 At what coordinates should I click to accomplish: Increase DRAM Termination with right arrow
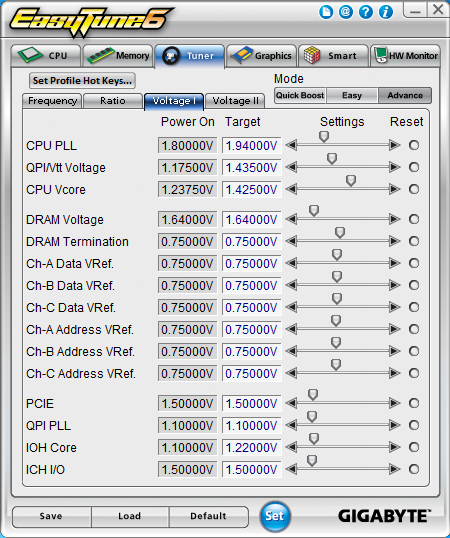click(394, 241)
